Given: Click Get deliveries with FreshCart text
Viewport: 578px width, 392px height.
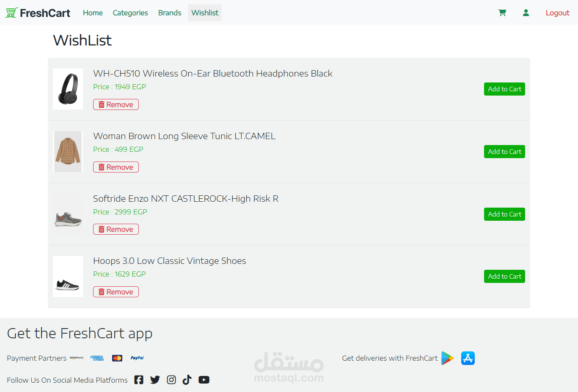Looking at the screenshot, I should (390, 358).
